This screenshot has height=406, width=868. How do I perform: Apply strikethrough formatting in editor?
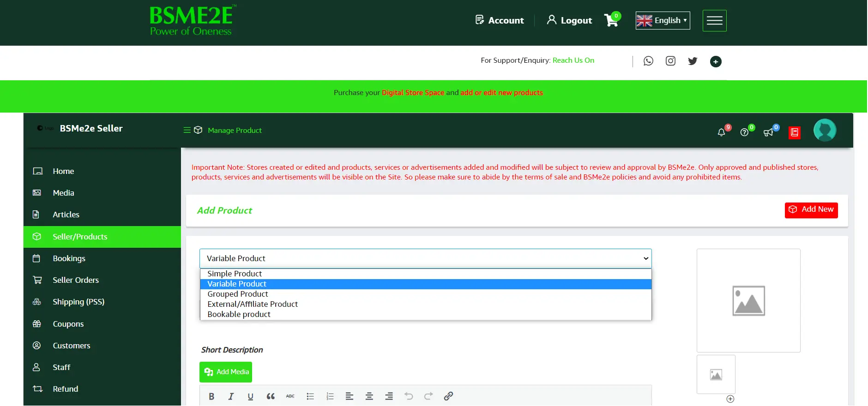pos(290,396)
